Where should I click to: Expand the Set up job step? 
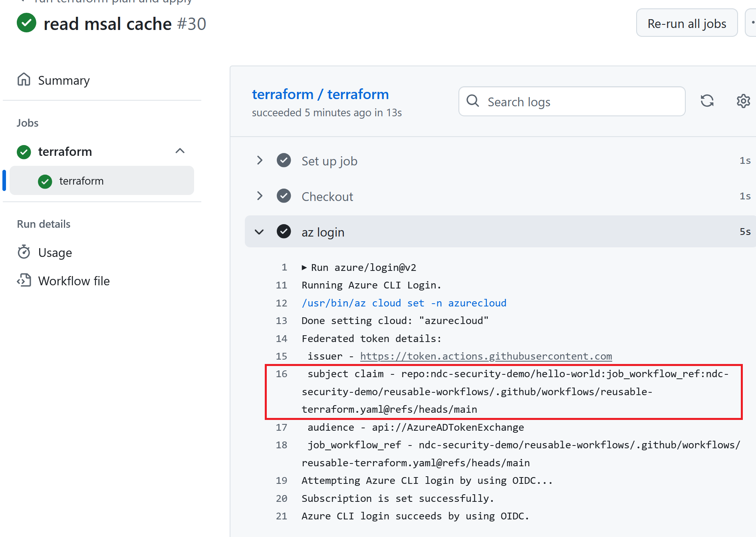[260, 160]
